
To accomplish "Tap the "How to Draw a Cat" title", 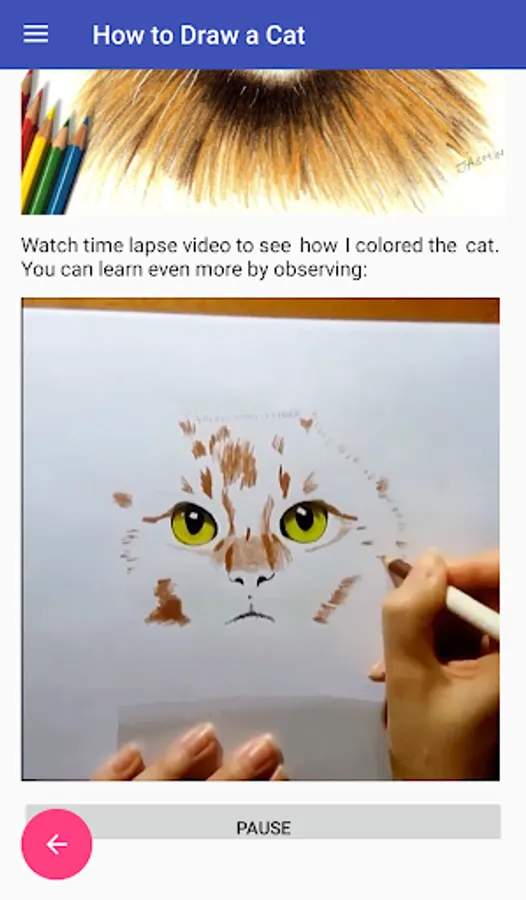I will [x=199, y=35].
